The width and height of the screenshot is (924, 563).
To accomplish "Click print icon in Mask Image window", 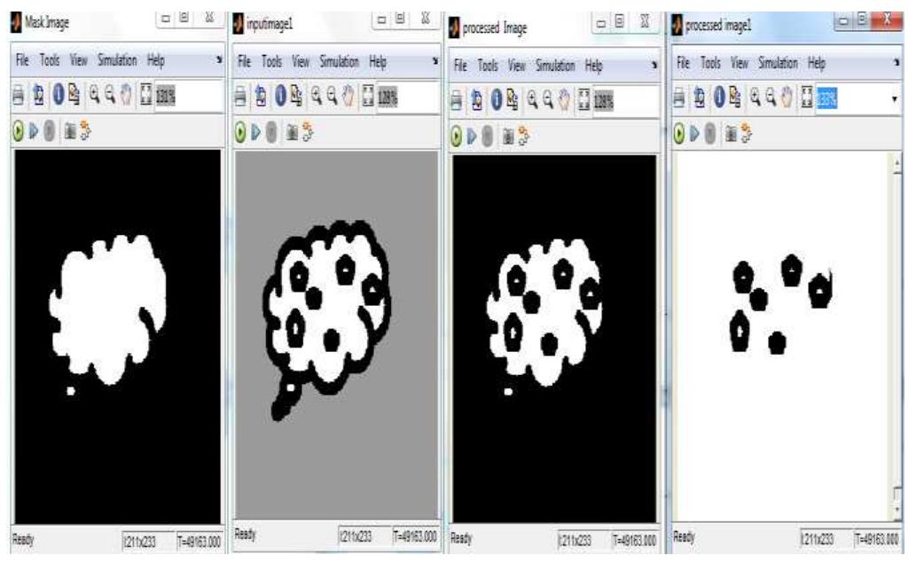I will 20,95.
